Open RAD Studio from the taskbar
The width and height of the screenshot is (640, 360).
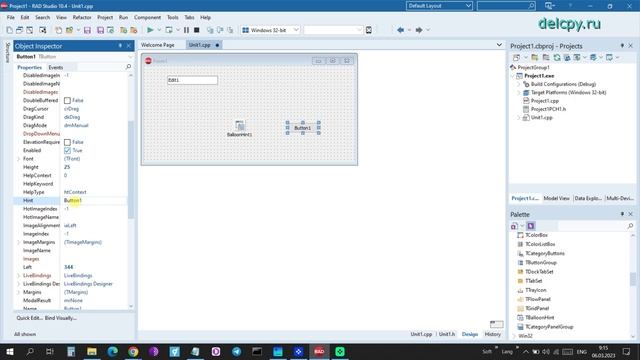click(x=319, y=351)
